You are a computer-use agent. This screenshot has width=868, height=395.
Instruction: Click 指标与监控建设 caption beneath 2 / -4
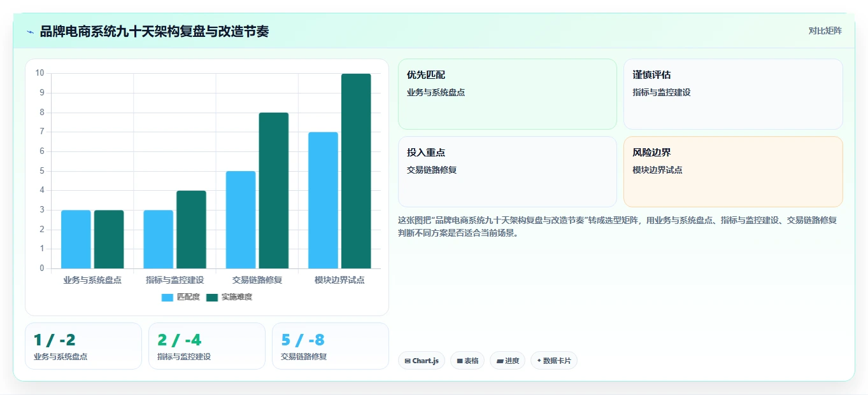[184, 357]
